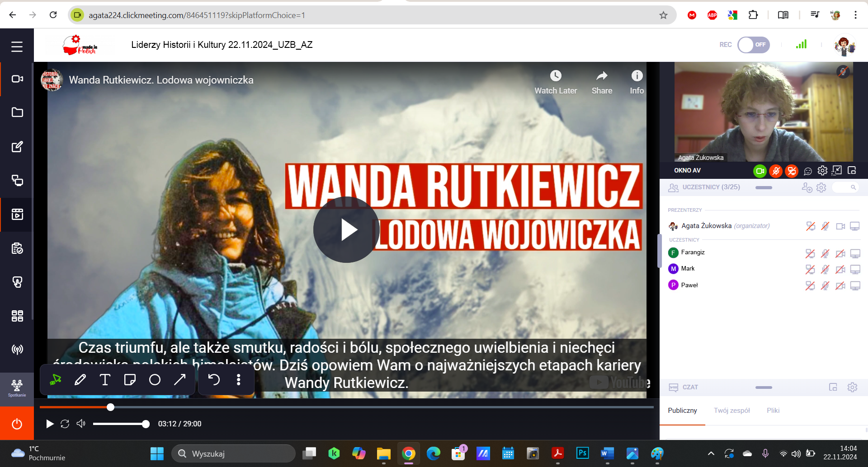868x467 pixels.
Task: Click Share on the YouTube video
Action: (602, 82)
